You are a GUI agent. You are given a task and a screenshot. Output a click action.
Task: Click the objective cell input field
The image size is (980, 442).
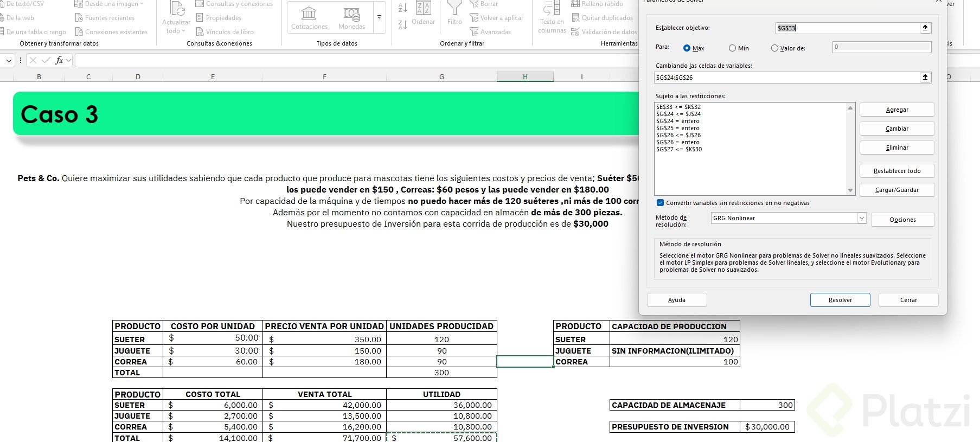pyautogui.click(x=848, y=28)
